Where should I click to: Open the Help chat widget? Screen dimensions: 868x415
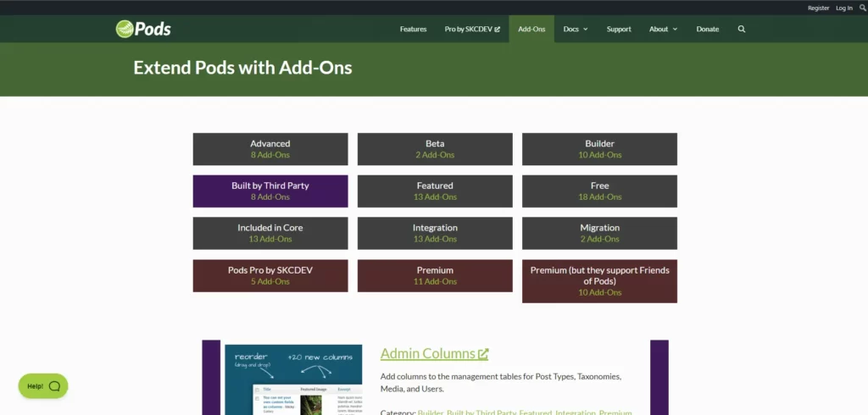point(43,385)
